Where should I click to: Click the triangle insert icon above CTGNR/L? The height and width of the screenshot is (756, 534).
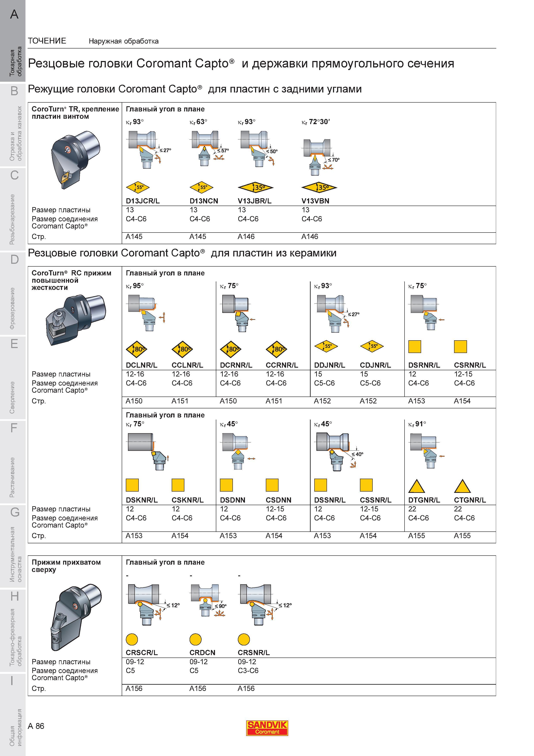coord(462,486)
